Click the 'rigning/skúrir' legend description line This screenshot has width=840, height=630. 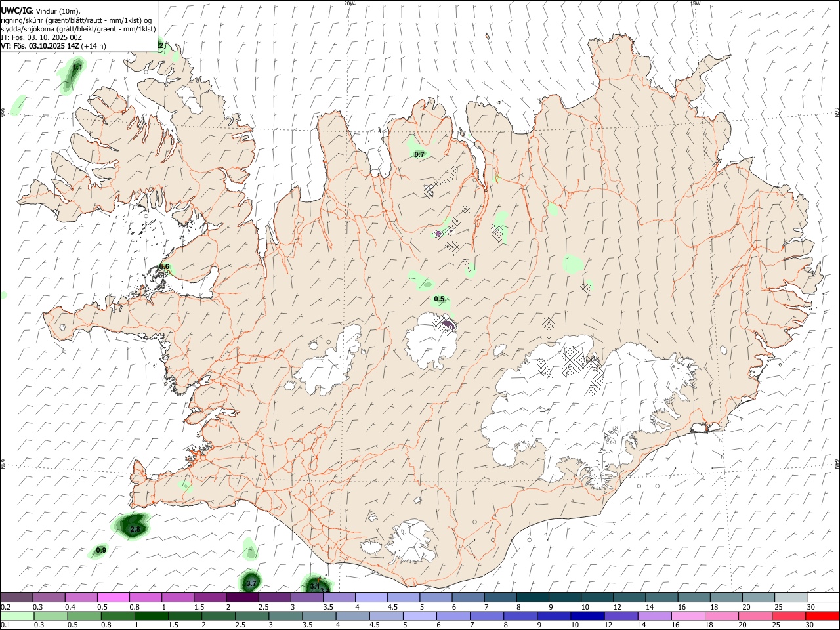point(76,20)
